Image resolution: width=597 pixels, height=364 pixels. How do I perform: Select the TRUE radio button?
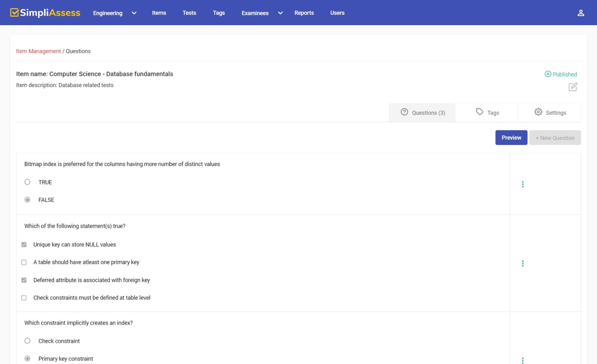click(x=27, y=182)
